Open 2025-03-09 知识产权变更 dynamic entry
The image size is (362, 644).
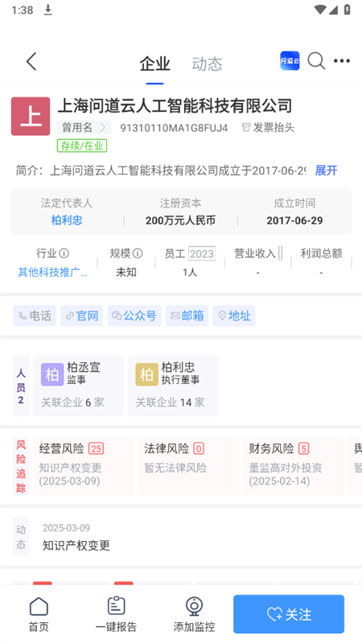[76, 537]
